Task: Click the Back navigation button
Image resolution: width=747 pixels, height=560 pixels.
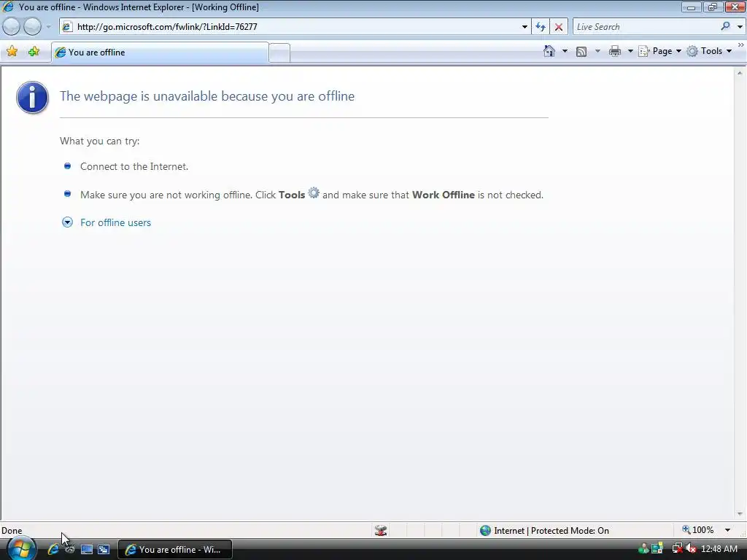Action: [12, 27]
